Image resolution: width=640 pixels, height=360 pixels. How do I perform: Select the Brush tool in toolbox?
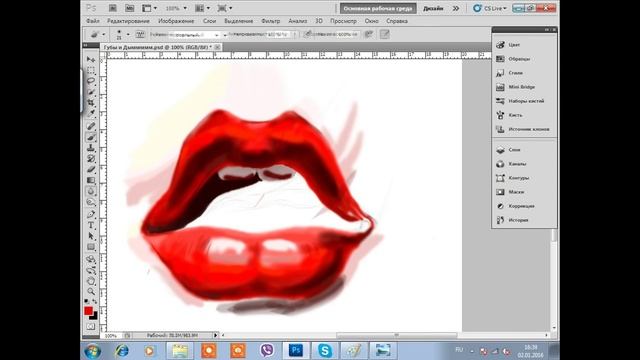tap(91, 137)
